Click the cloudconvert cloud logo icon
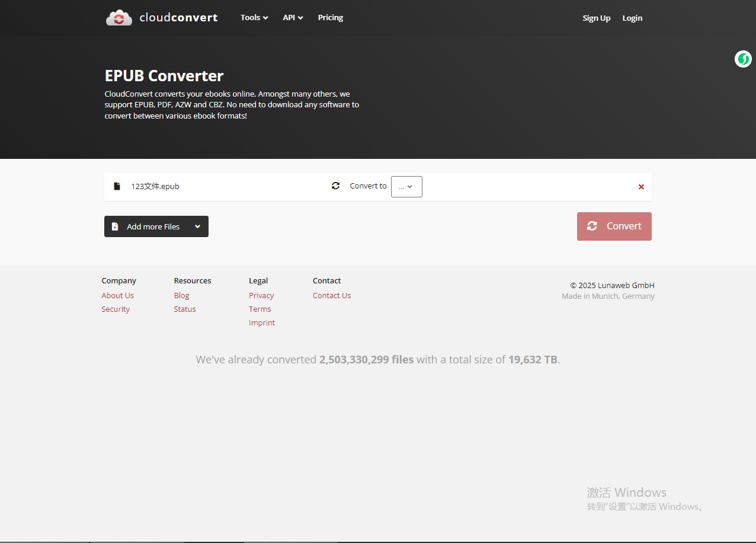 [x=119, y=18]
